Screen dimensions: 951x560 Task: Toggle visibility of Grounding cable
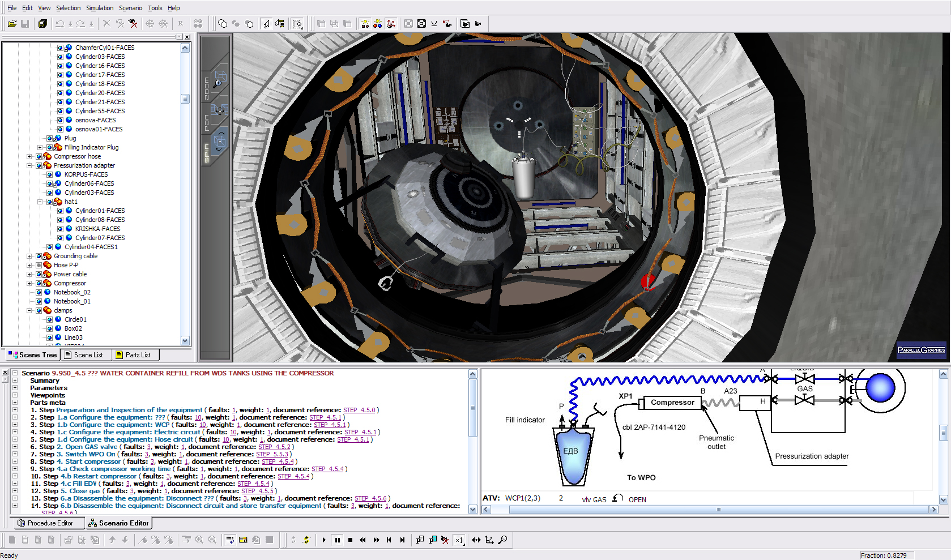[x=39, y=256]
